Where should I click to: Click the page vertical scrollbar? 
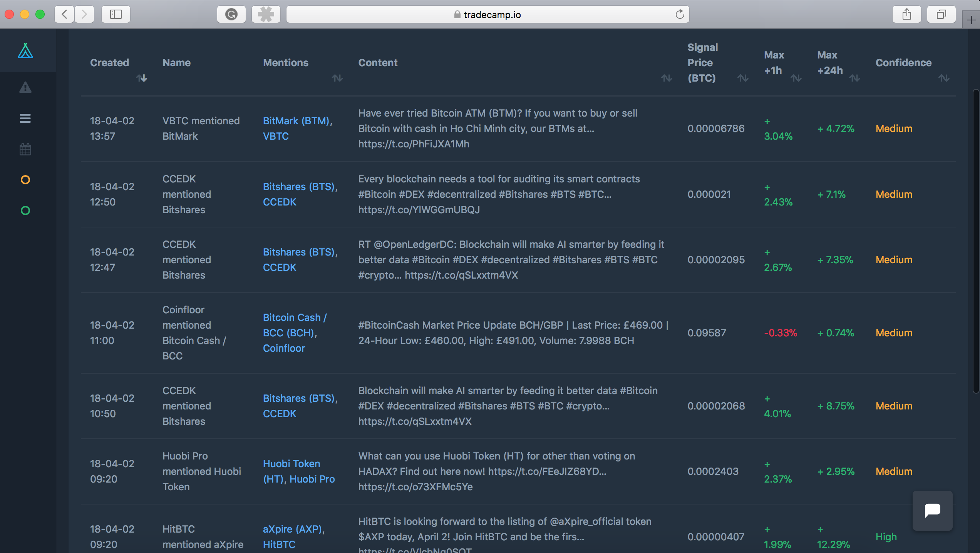(975, 241)
